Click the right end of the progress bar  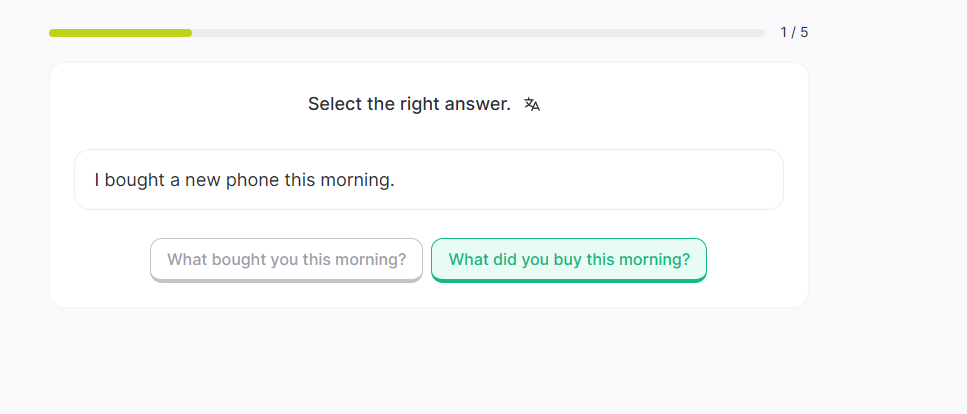[x=761, y=33]
